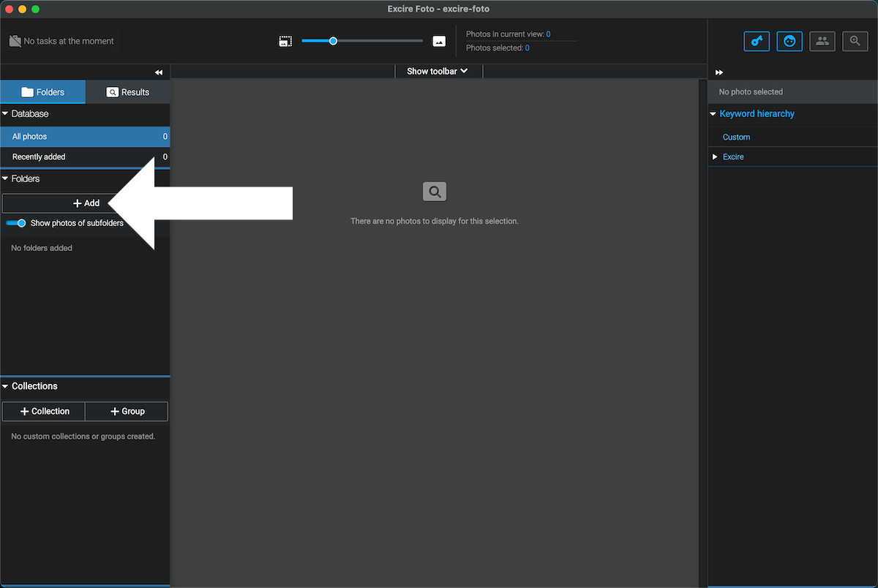The height and width of the screenshot is (588, 878).
Task: Collapse left panel with double-arrow icon
Action: [x=159, y=72]
